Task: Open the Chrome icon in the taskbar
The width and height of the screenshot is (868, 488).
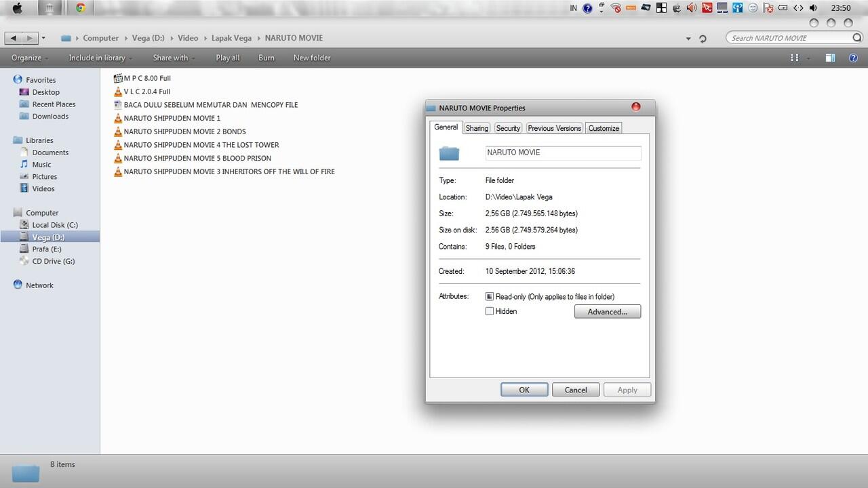Action: pyautogui.click(x=80, y=8)
